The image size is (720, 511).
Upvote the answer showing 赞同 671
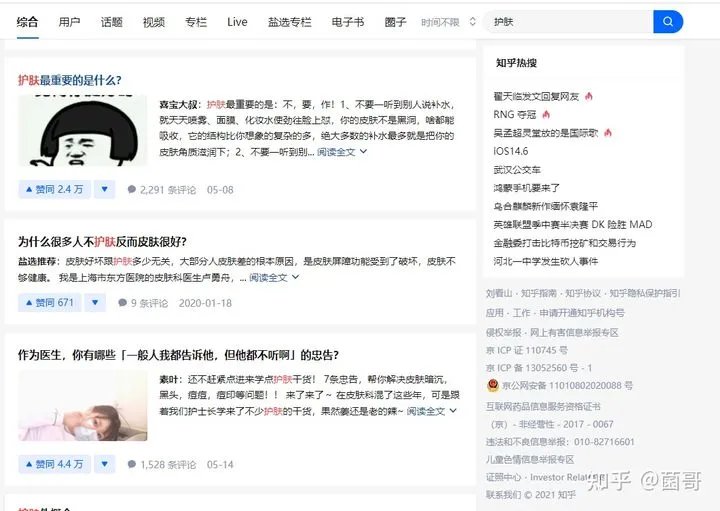(50, 303)
